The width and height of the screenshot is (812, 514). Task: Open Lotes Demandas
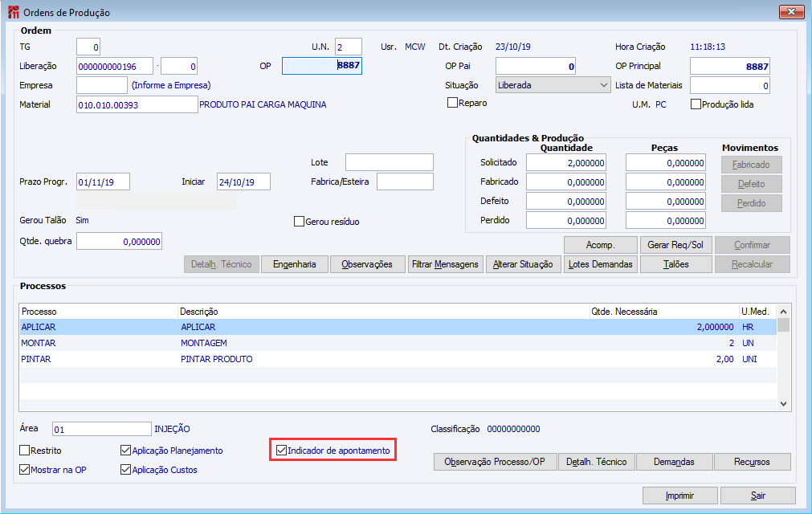point(601,264)
